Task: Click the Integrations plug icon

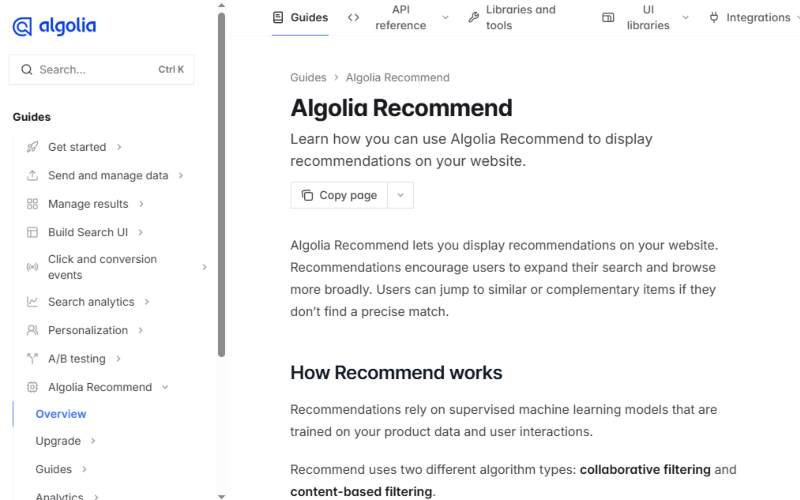Action: click(714, 17)
